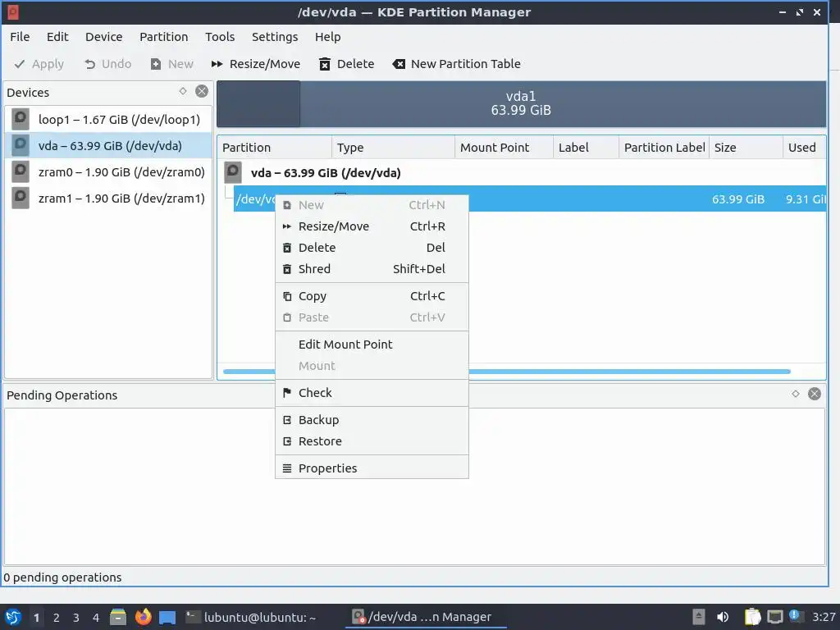
Task: Float the Pending Operations panel
Action: (x=796, y=394)
